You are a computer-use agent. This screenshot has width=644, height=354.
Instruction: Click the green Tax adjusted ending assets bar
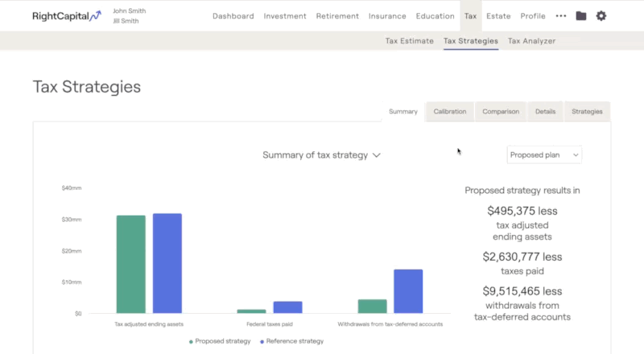click(x=131, y=264)
